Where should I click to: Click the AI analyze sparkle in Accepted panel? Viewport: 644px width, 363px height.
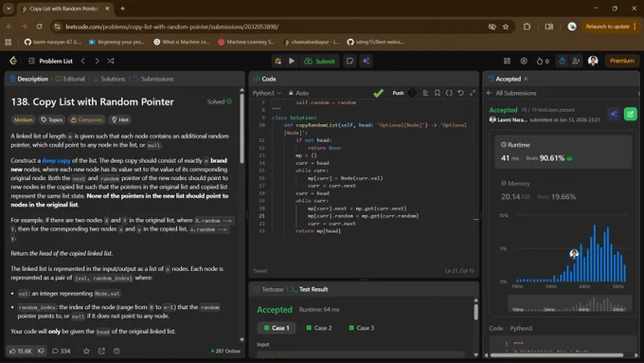(614, 114)
